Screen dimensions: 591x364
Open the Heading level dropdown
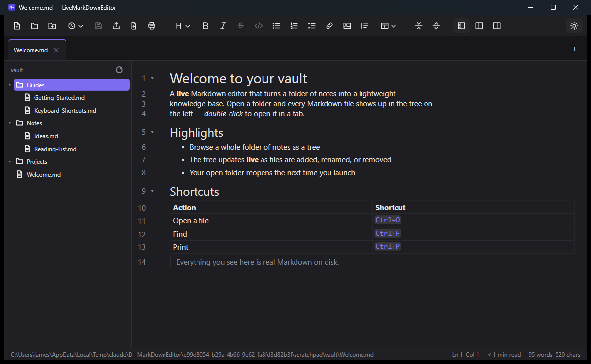click(183, 26)
